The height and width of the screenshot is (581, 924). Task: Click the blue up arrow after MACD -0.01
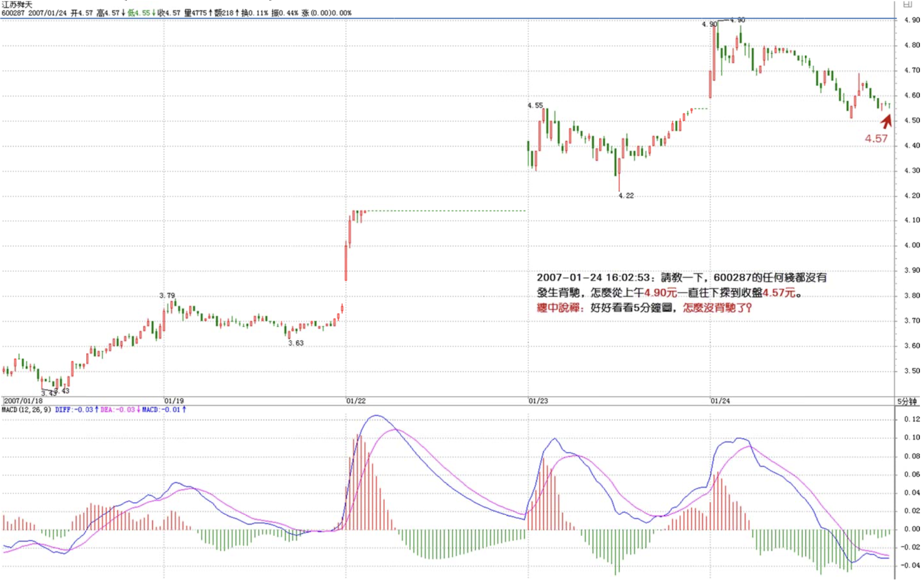pyautogui.click(x=184, y=409)
